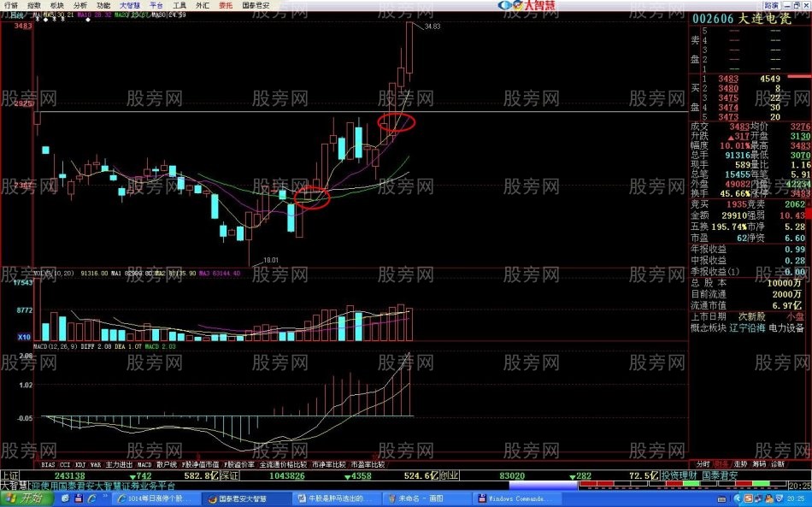
Task: Select the 市盈率比较 indicator tab
Action: tap(368, 464)
